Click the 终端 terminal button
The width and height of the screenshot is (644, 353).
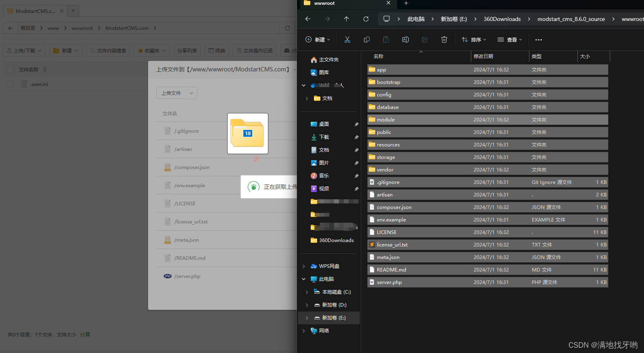[x=217, y=51]
